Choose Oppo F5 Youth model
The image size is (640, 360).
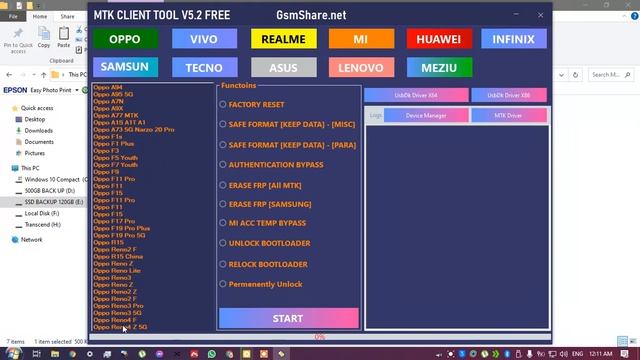116,158
